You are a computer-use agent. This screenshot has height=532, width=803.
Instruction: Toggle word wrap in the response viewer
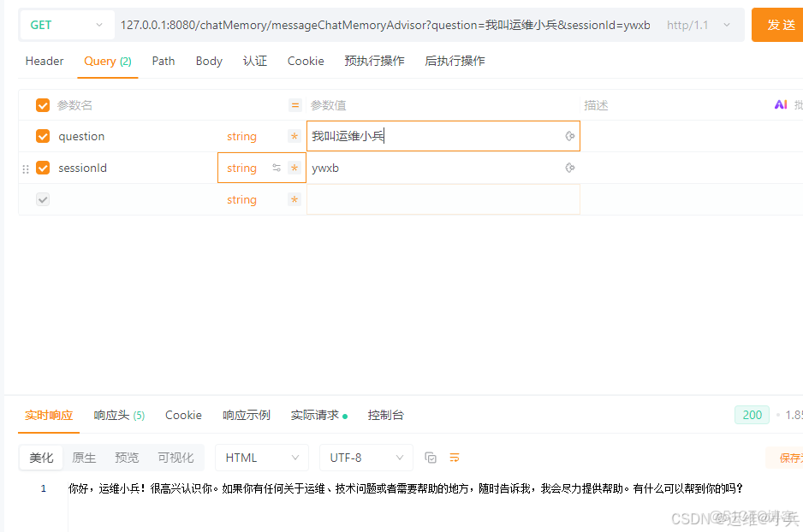click(454, 458)
